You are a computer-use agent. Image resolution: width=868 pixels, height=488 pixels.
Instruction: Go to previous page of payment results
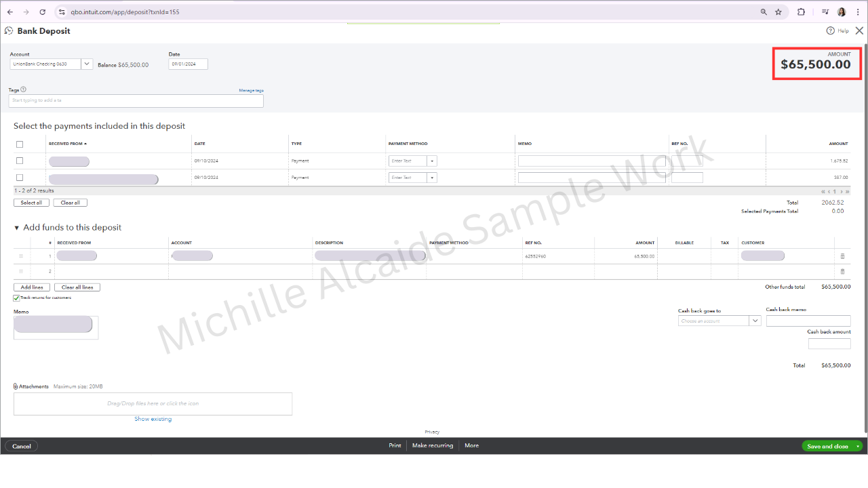pos(829,192)
